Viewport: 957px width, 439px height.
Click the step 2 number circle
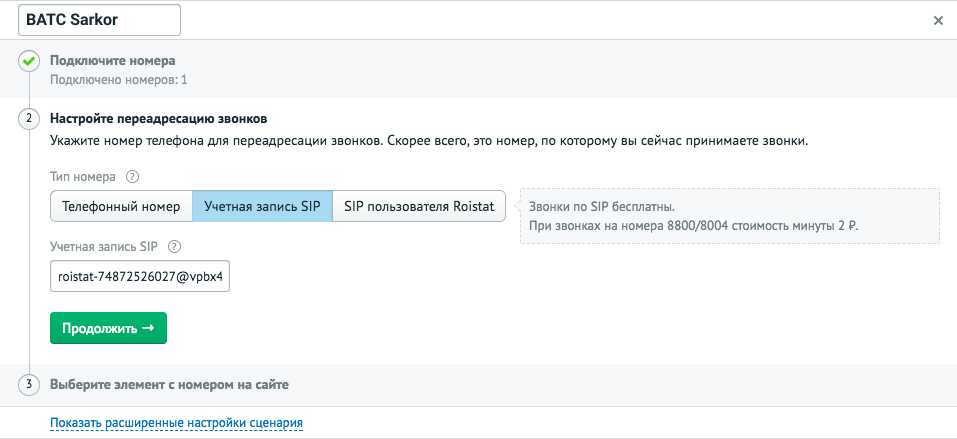click(x=29, y=119)
